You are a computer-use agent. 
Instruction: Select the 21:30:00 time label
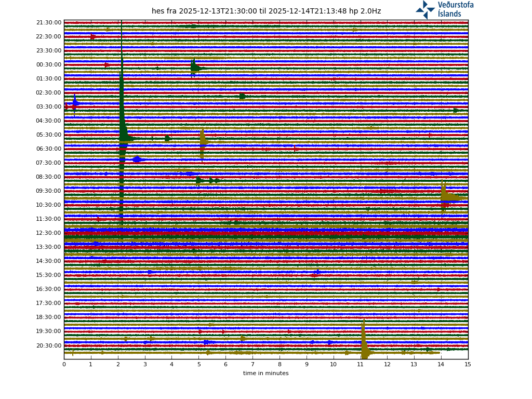(49, 23)
